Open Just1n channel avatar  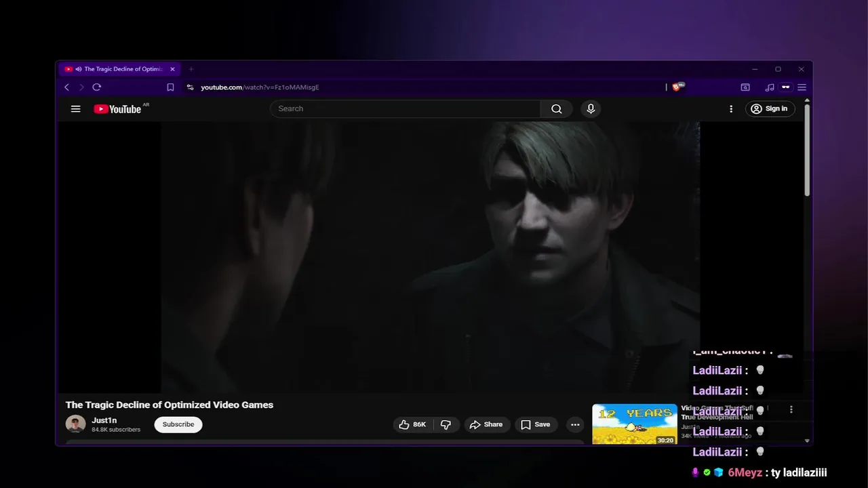click(x=75, y=424)
